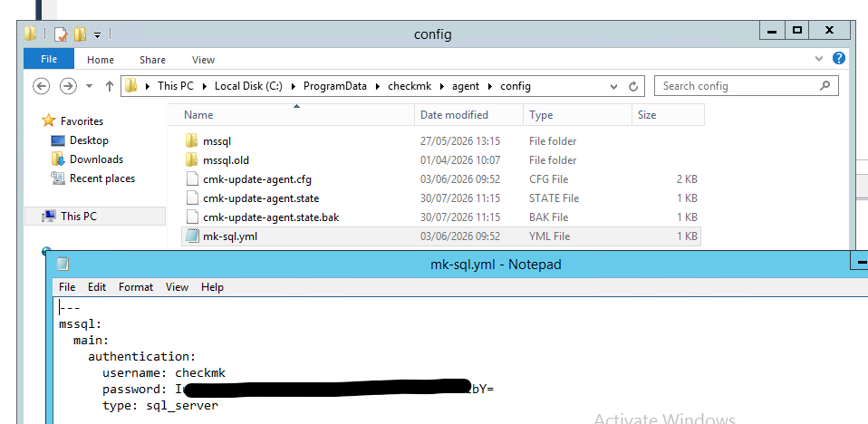Go forward with the Forward arrow button

(68, 86)
